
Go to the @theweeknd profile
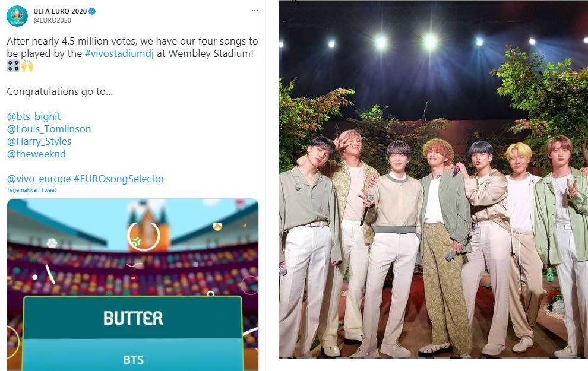(36, 154)
